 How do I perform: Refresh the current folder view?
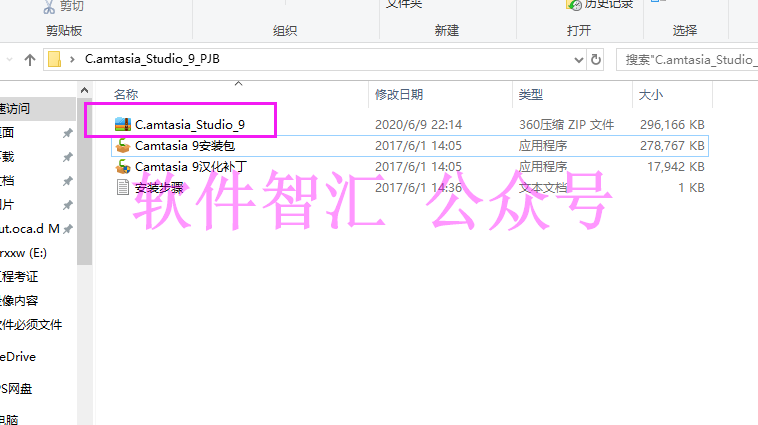[x=596, y=60]
